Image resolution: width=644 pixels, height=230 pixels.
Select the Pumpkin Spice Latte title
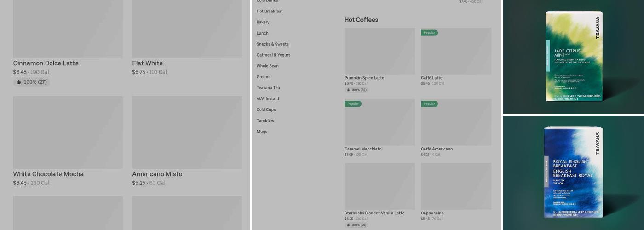coord(364,78)
